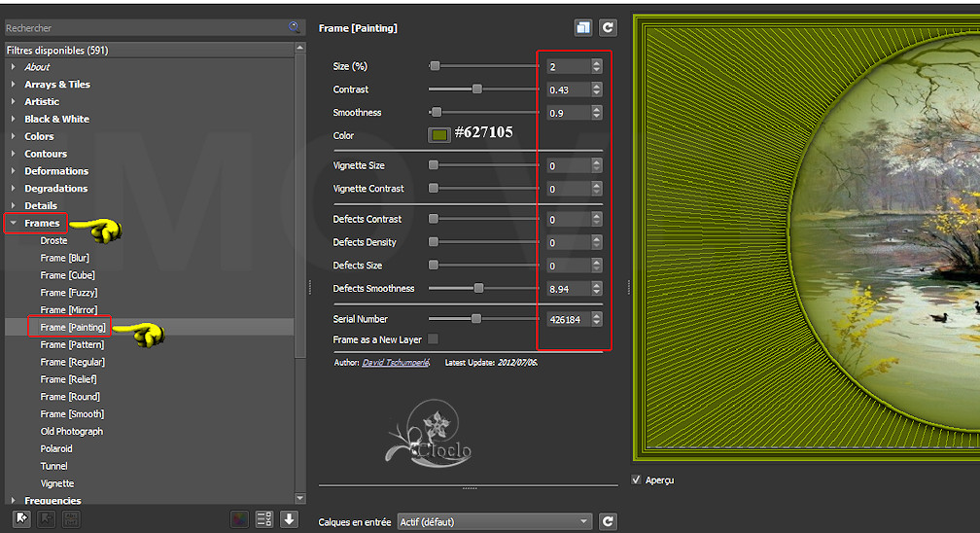Click the add favorite icon at bottom left
Screen dimensions: 980x533
pos(20,519)
